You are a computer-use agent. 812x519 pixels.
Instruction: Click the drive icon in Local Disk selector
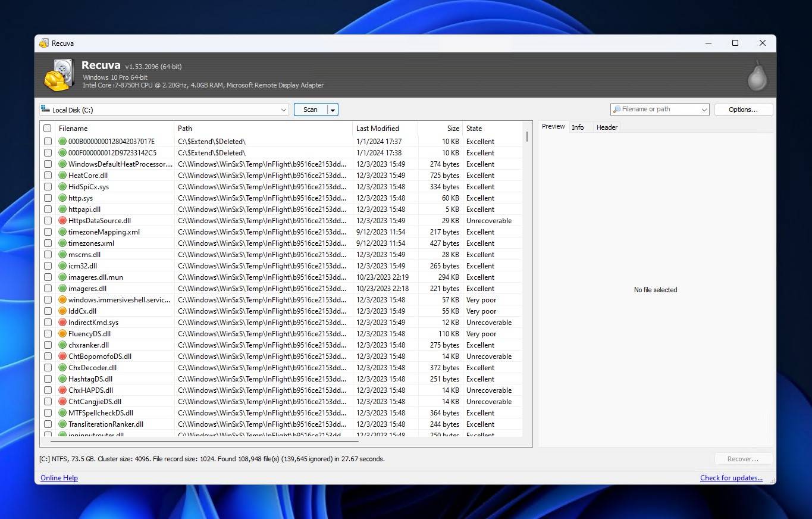coord(45,110)
